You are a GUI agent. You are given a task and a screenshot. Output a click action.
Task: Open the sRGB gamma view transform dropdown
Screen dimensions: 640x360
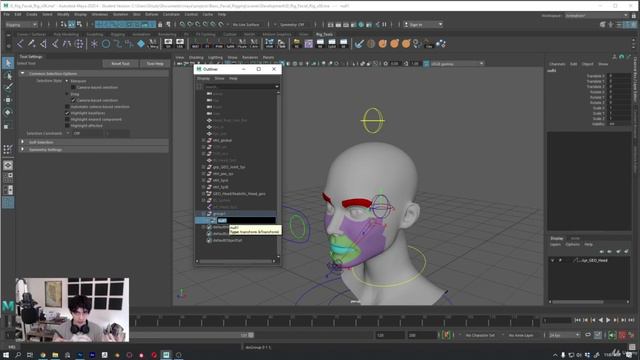click(x=457, y=64)
